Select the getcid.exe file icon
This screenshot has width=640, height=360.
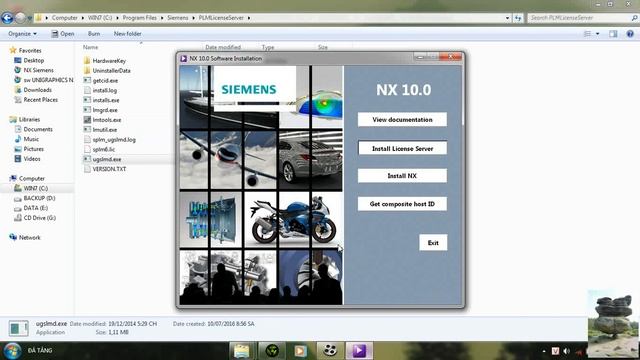87,80
